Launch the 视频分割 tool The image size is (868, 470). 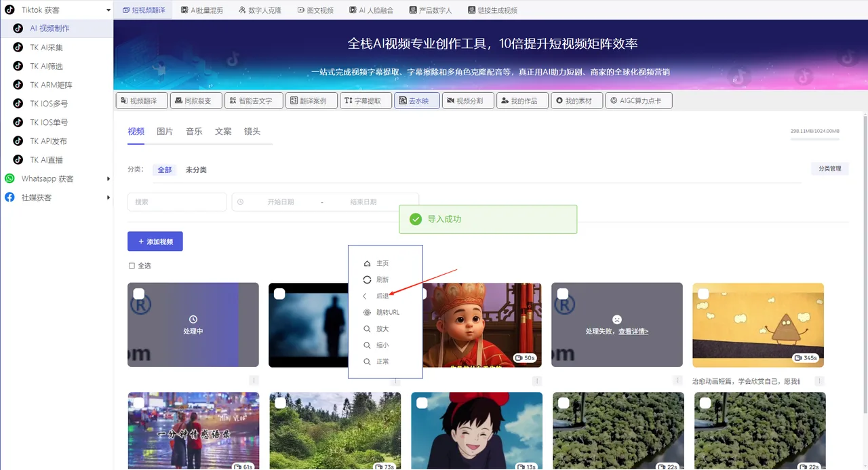(x=468, y=100)
